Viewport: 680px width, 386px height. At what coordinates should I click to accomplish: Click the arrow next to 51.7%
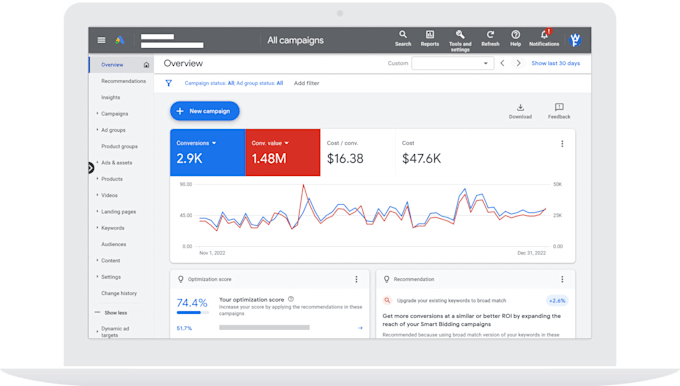[360, 328]
